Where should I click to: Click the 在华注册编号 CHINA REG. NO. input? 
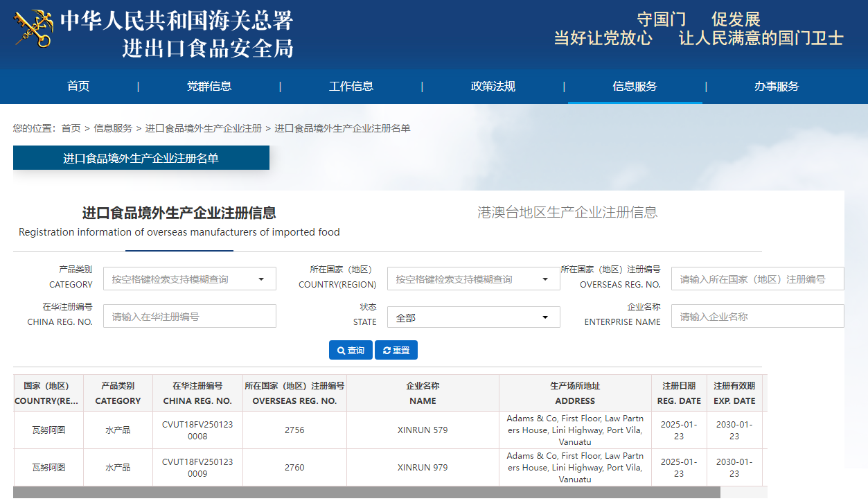click(189, 317)
